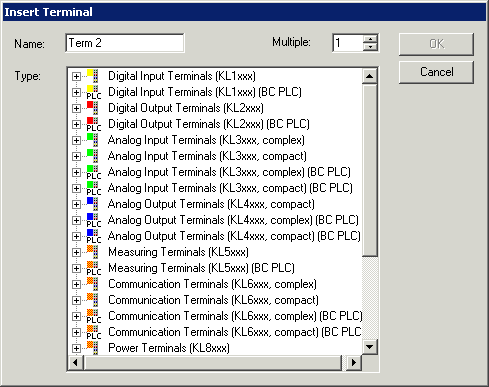Click the icon for Communication Terminals (KL6xxx, compact)
The width and height of the screenshot is (489, 387).
pos(93,300)
